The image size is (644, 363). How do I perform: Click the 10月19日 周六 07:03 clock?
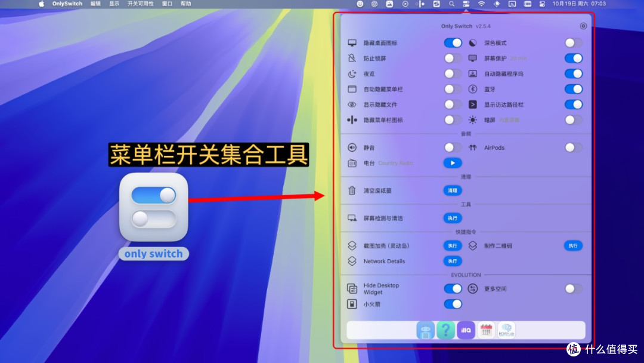pyautogui.click(x=578, y=4)
